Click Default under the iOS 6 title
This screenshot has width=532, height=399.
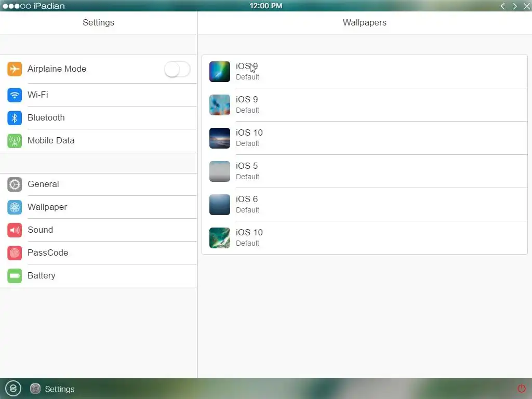[x=247, y=210]
